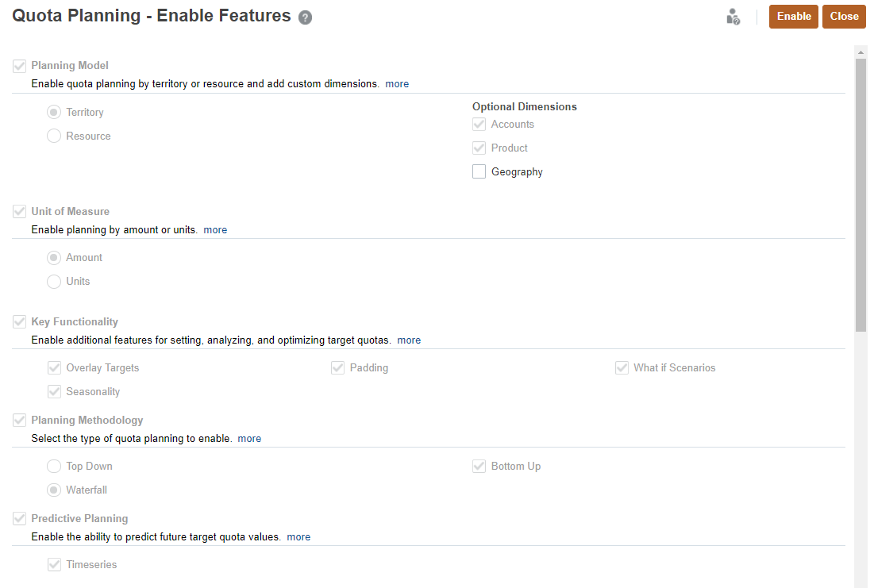Screen dimensions: 874x588
Task: Click the Product checkbox
Action: 479,148
